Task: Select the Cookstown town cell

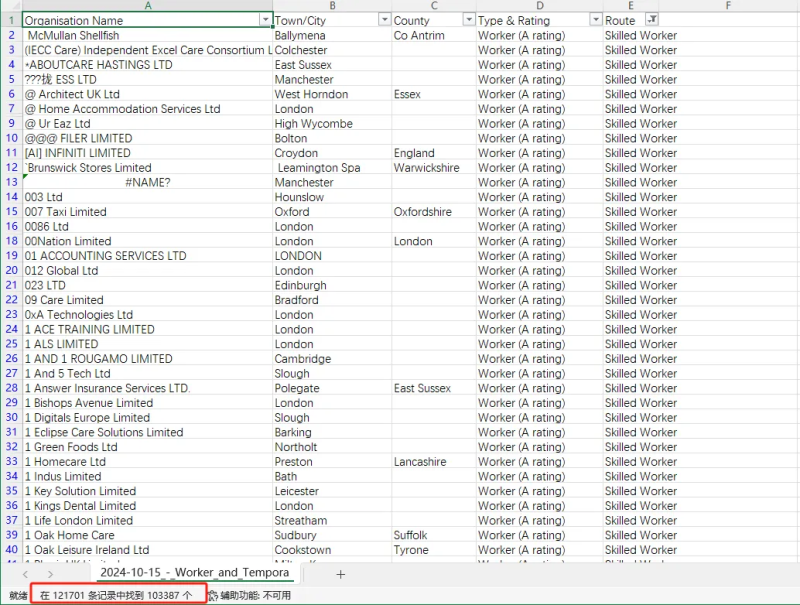Action: pos(332,549)
